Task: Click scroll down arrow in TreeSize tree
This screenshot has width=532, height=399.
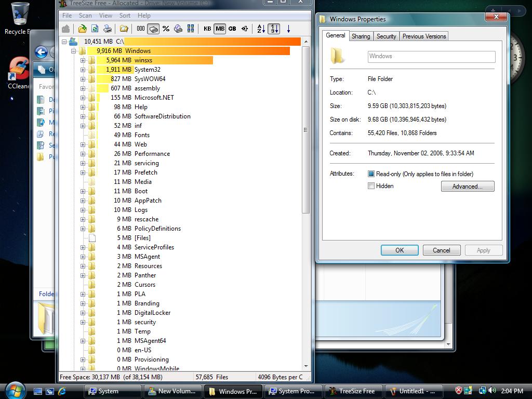Action: [305, 366]
